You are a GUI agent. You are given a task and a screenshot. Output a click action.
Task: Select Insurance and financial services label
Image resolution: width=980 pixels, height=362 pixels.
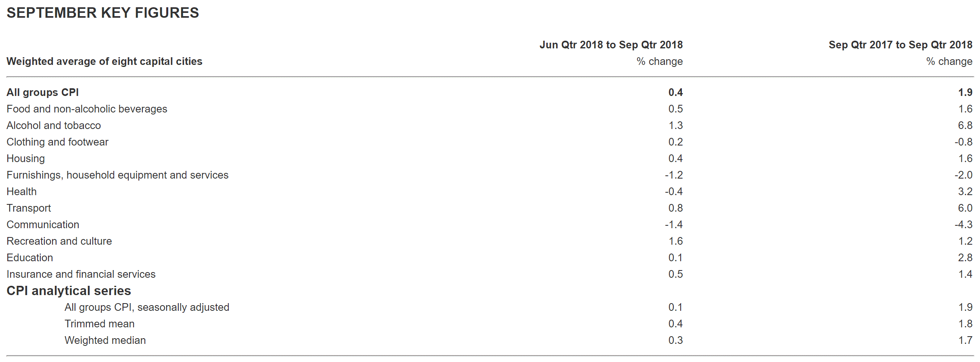81,274
